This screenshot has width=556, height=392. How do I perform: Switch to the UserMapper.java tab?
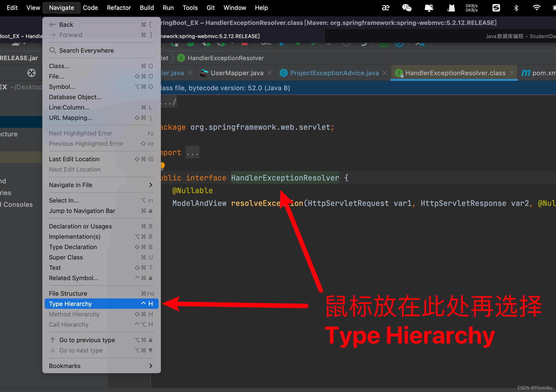tap(237, 73)
